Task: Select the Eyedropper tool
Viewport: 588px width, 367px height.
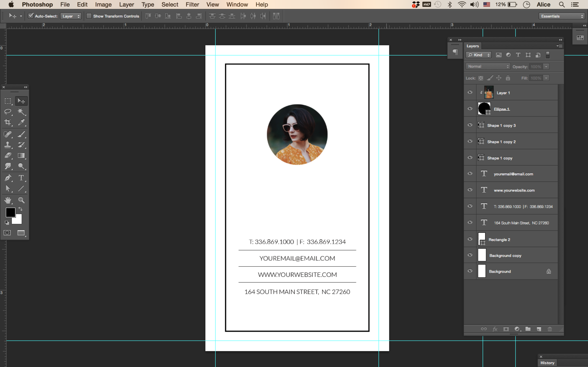Action: pyautogui.click(x=21, y=122)
